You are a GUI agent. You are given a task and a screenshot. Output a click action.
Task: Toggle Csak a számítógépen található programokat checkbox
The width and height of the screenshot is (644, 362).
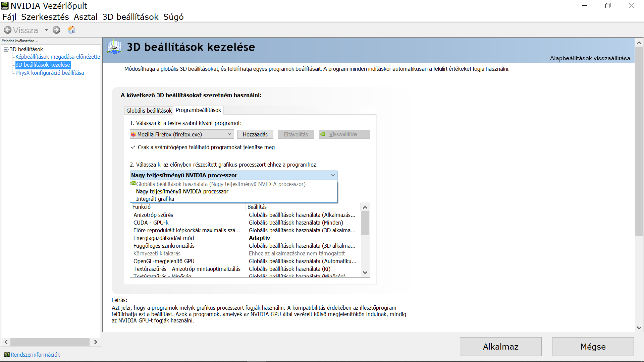[x=133, y=147]
